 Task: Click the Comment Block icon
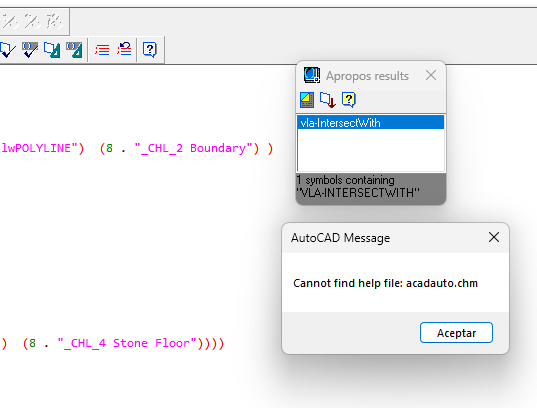(102, 50)
